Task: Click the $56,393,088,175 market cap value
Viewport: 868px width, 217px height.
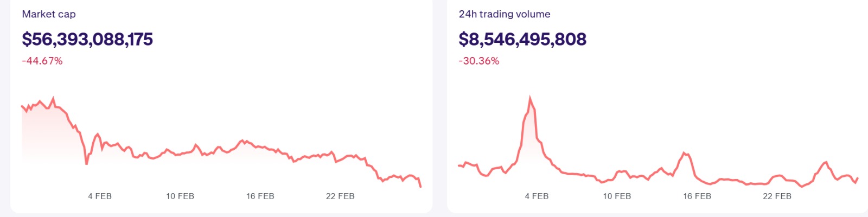Action: pos(87,39)
